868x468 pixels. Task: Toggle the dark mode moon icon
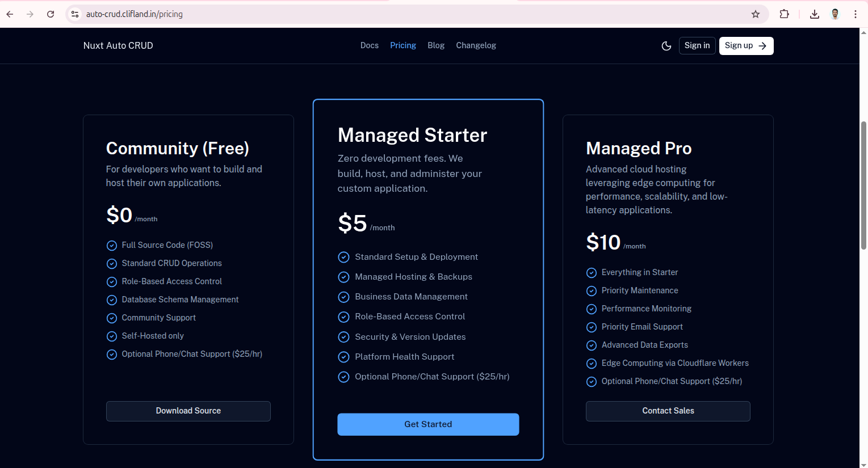(x=666, y=46)
